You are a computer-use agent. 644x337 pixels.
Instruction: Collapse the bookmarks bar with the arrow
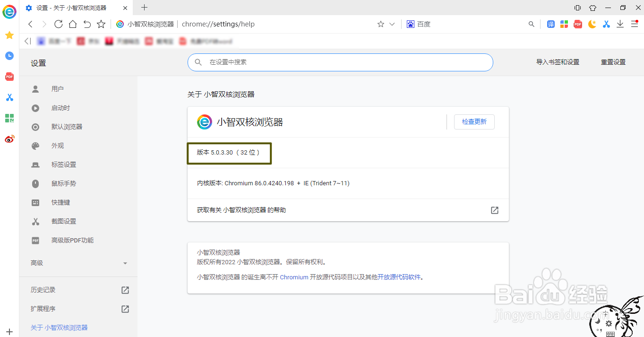(x=27, y=41)
